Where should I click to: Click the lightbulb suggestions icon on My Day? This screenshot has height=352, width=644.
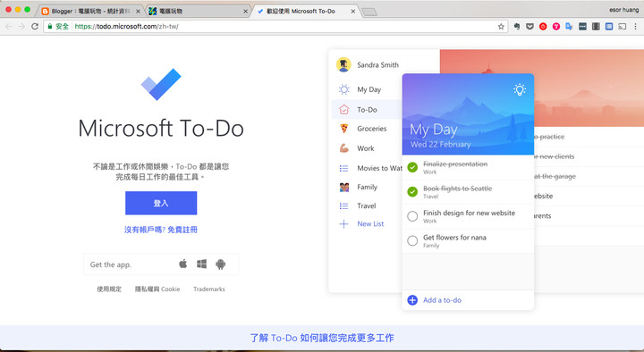tap(520, 89)
